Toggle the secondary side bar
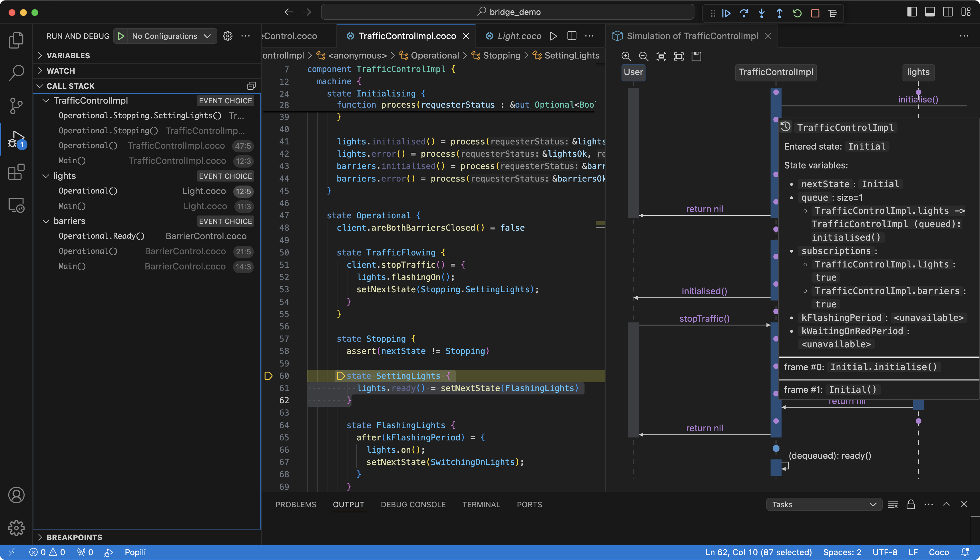 click(948, 12)
